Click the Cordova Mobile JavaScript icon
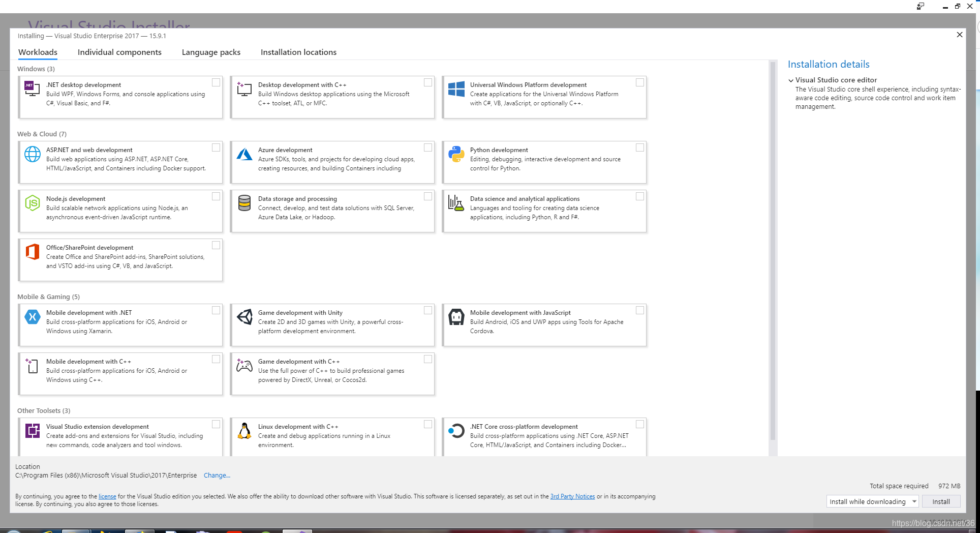980x533 pixels. click(x=456, y=317)
